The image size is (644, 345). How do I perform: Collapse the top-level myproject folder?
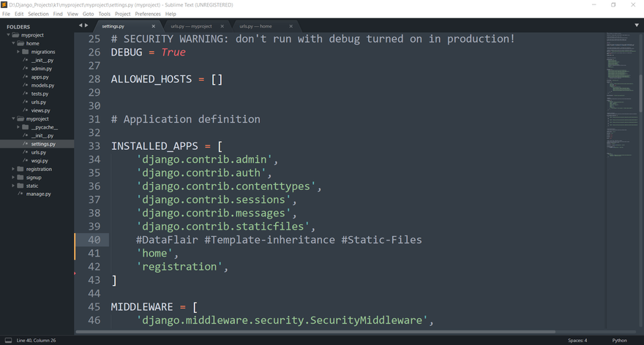point(8,35)
